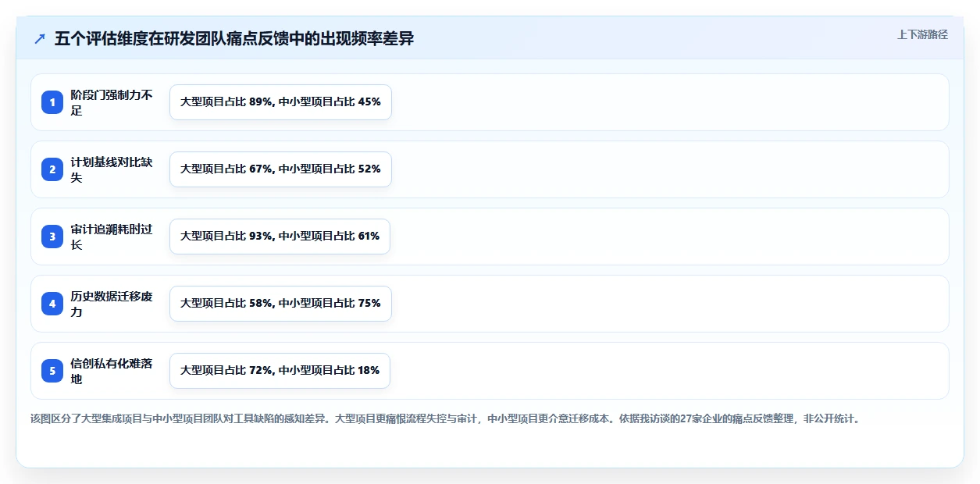Select the 审计追溯耗时过长 label
The height and width of the screenshot is (484, 980).
(x=112, y=237)
